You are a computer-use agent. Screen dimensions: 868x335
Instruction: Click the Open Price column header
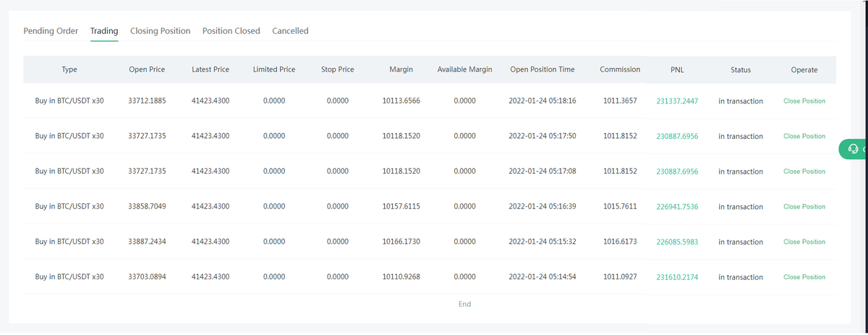[x=147, y=69]
